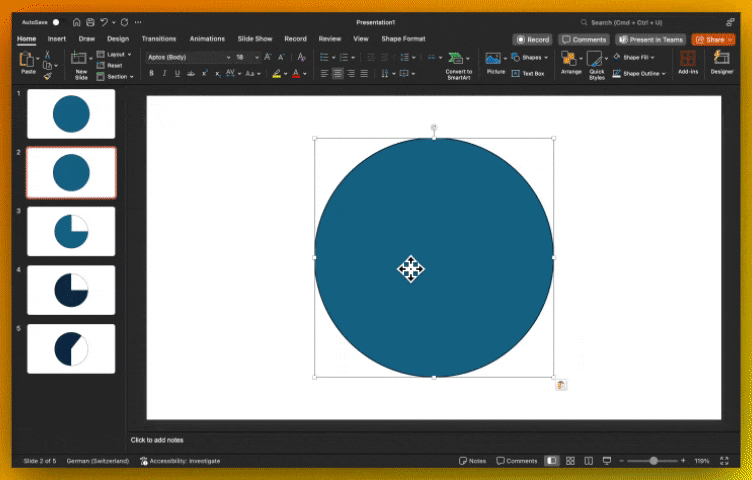Expand the Shape Fill dropdown arrow
This screenshot has height=480, width=752.
(652, 58)
